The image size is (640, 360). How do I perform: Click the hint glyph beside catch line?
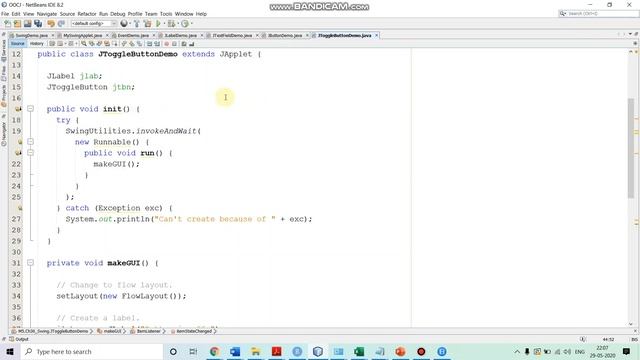pos(20,208)
